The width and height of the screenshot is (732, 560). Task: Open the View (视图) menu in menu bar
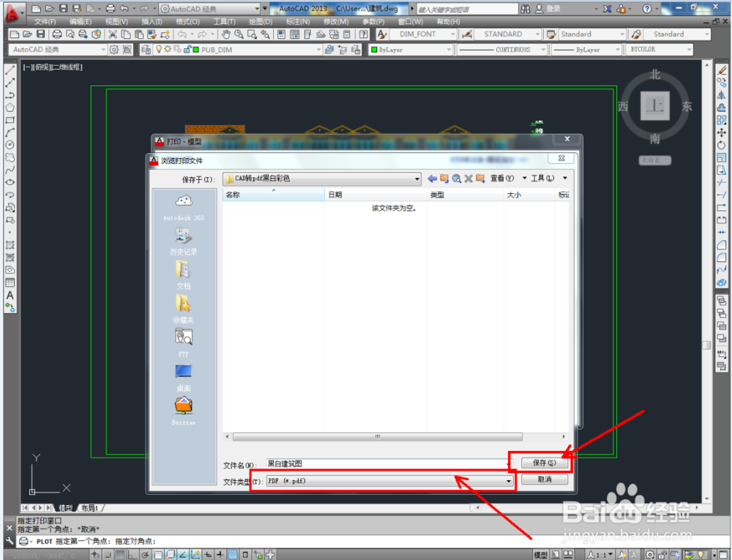[x=116, y=21]
